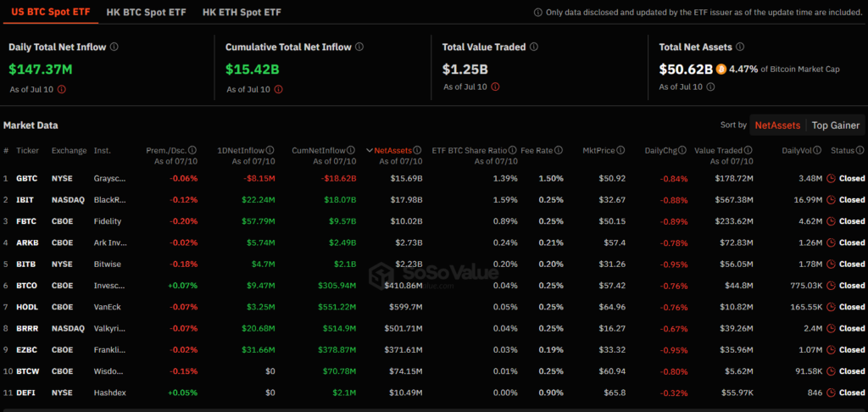Click the ETF BTC Share Ratio info icon
The image size is (868, 412).
(x=513, y=150)
